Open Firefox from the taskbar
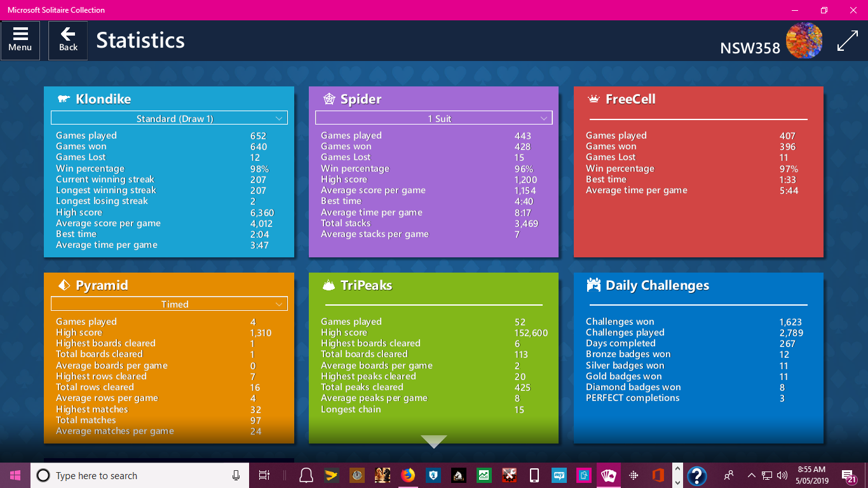The width and height of the screenshot is (868, 488). click(408, 475)
